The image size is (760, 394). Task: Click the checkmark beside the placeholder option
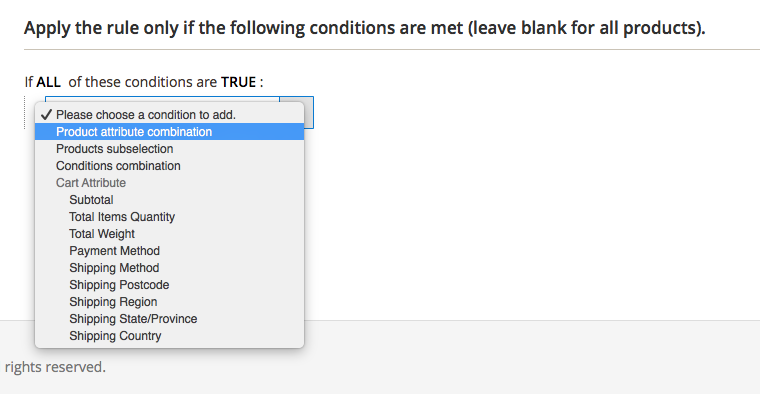(x=46, y=115)
